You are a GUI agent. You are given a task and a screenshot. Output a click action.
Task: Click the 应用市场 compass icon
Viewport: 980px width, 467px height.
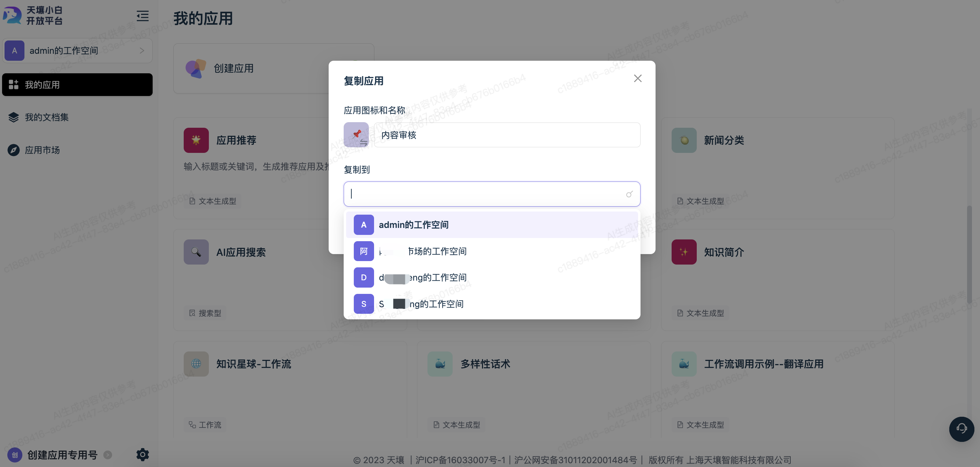(x=14, y=150)
